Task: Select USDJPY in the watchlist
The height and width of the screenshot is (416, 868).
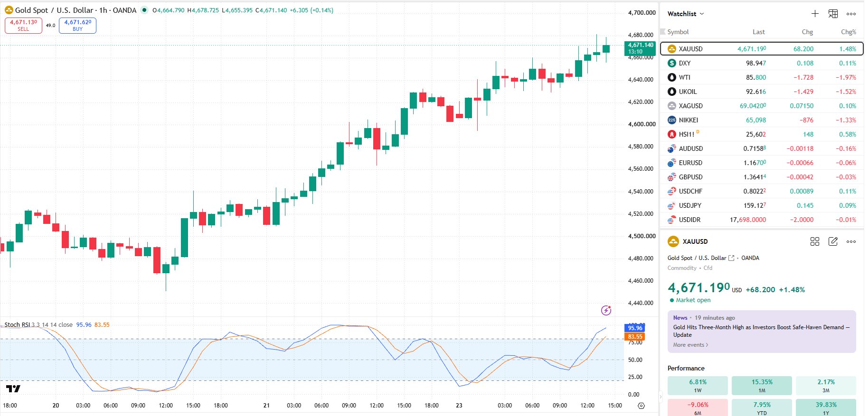Action: (x=762, y=205)
